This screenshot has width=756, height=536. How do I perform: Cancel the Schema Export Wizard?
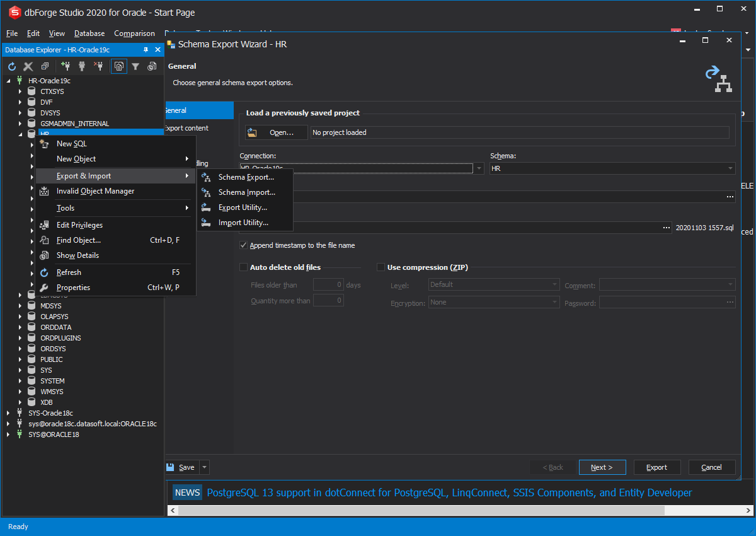(x=712, y=467)
